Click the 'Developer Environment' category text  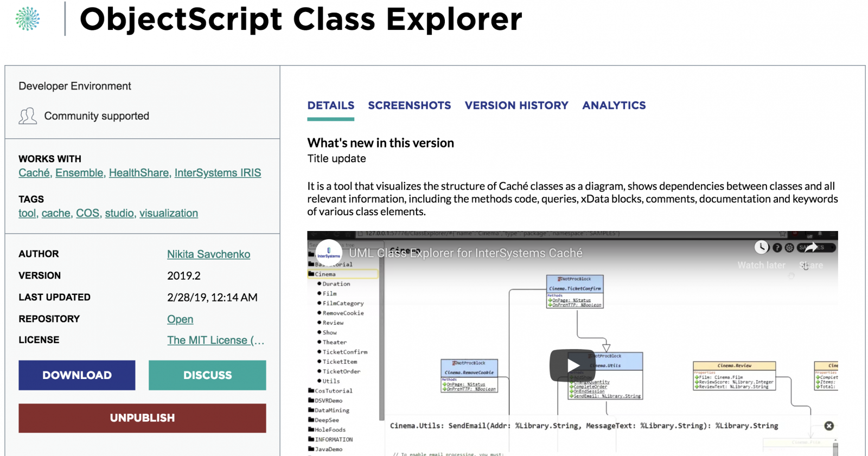coord(75,86)
